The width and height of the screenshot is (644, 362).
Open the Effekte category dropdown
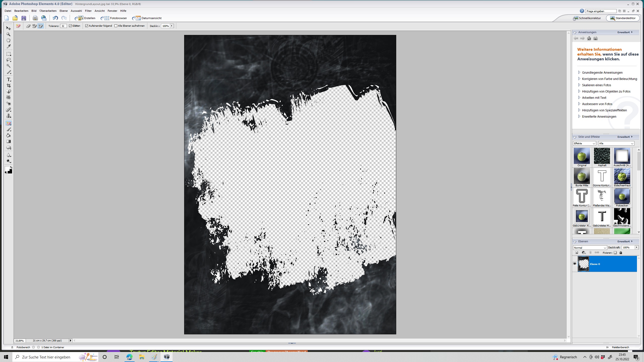coord(584,143)
